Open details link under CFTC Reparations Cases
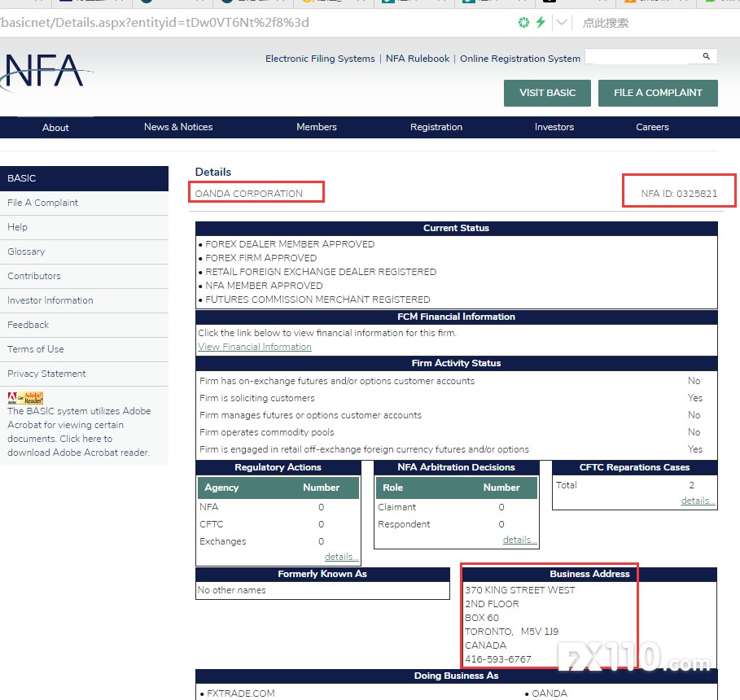 [x=698, y=501]
